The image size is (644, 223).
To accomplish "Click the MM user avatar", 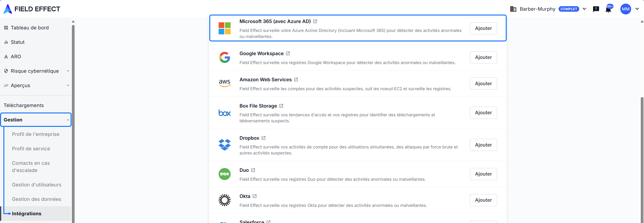I will coord(625,9).
